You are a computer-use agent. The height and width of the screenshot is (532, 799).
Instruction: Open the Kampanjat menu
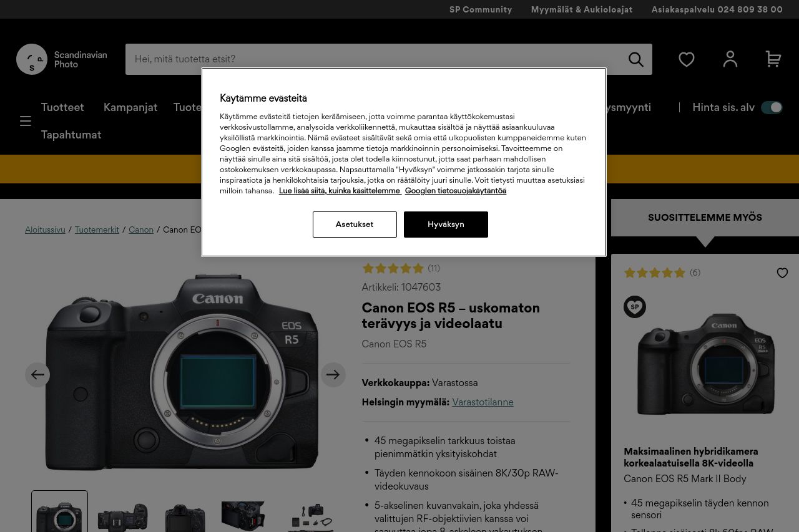coord(130,107)
